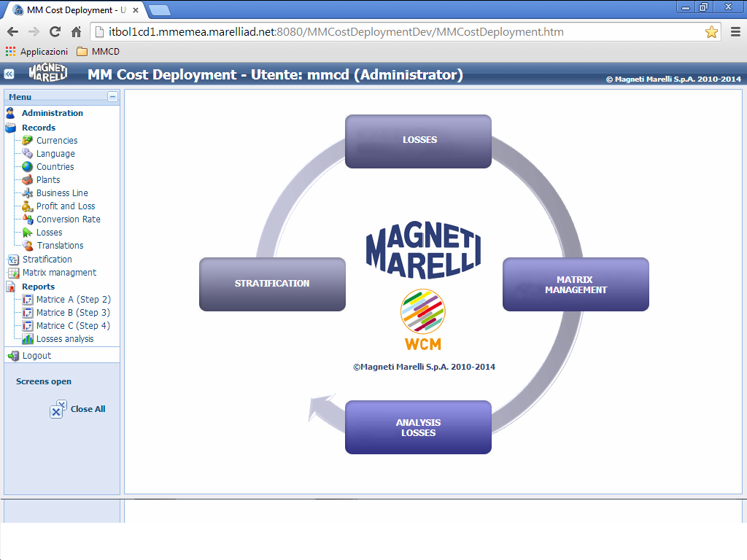This screenshot has height=560, width=747.
Task: Open the Losses record entry
Action: click(49, 233)
